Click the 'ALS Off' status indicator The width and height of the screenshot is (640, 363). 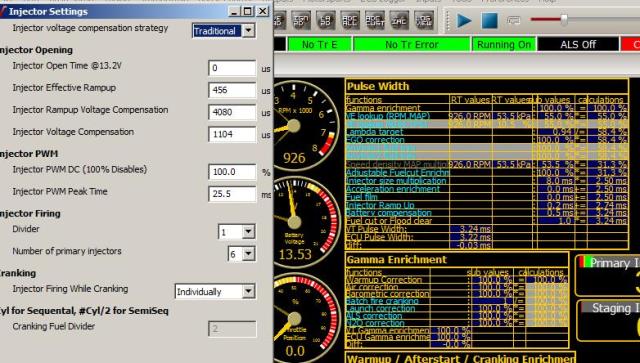pos(578,45)
